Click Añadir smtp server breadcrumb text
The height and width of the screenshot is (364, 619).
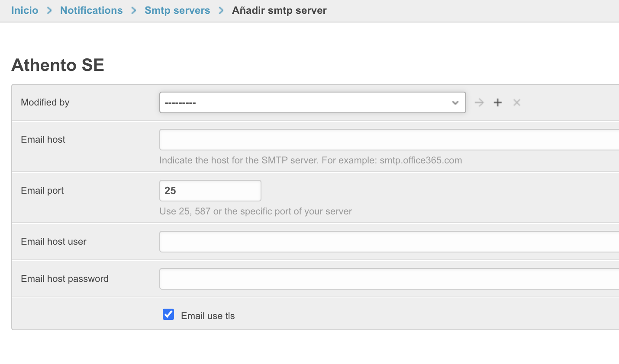click(x=279, y=10)
